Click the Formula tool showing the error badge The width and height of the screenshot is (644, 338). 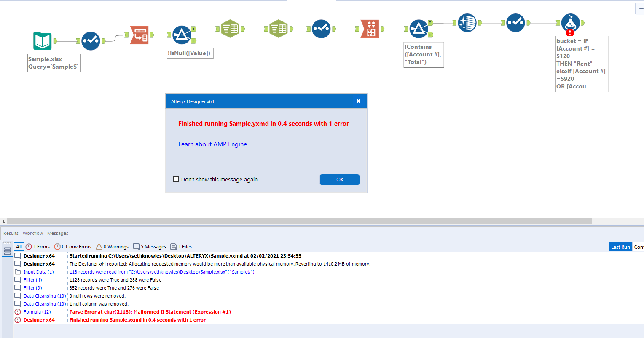click(x=570, y=23)
